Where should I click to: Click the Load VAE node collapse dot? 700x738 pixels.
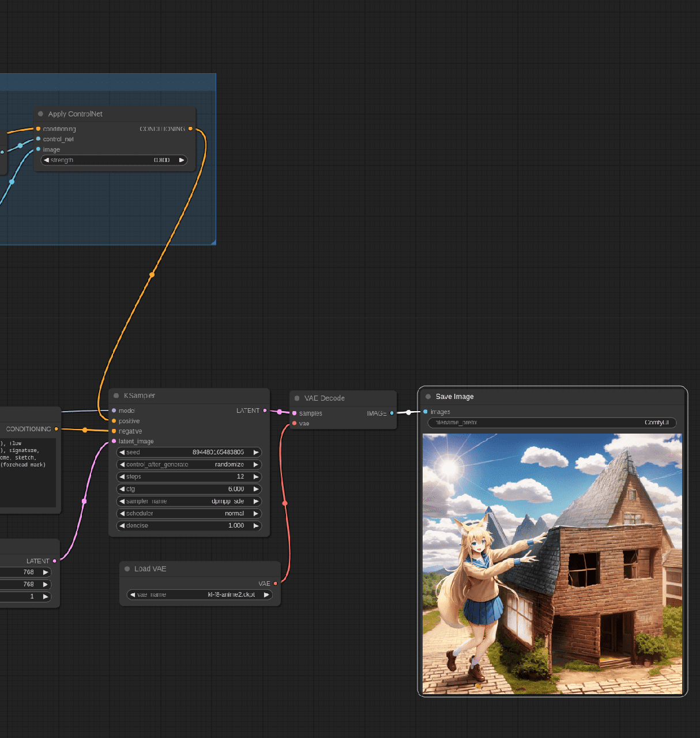(x=127, y=569)
